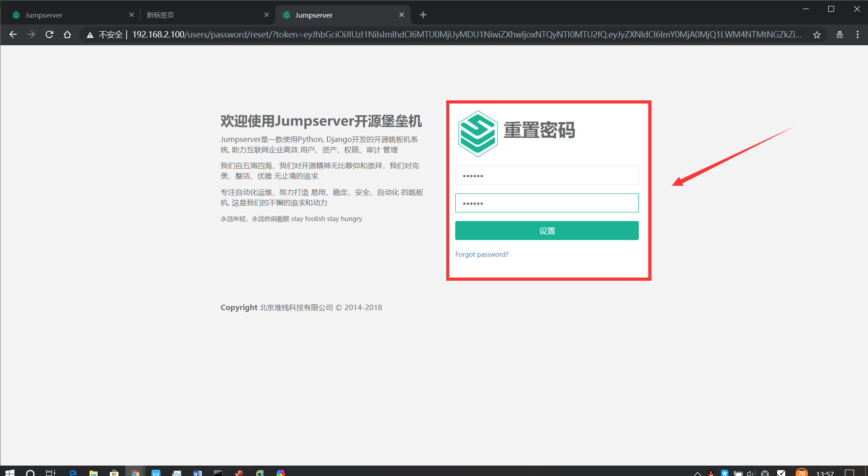Open the clock showing 13:57
868x476 pixels.
pyautogui.click(x=825, y=473)
